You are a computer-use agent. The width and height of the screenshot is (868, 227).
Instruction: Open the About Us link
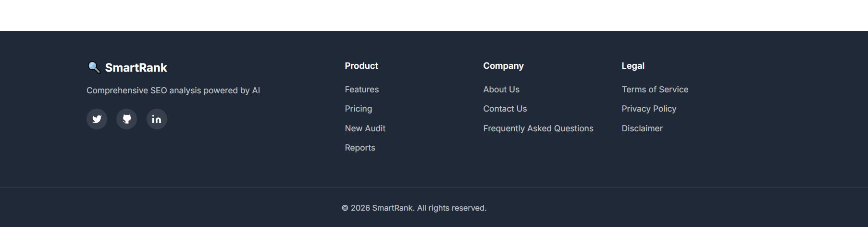(x=501, y=89)
